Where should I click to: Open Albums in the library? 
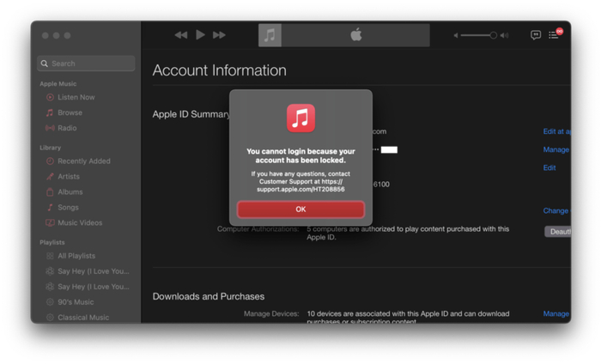click(70, 192)
